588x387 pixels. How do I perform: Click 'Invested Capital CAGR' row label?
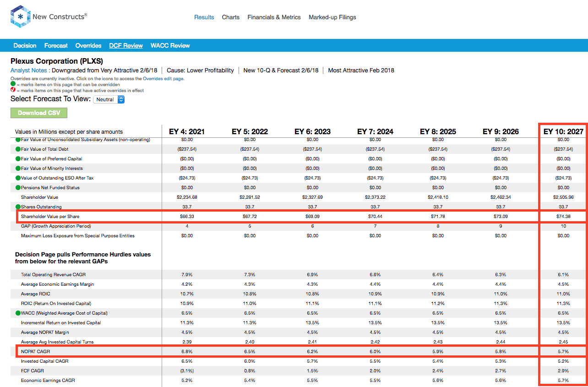(45, 361)
